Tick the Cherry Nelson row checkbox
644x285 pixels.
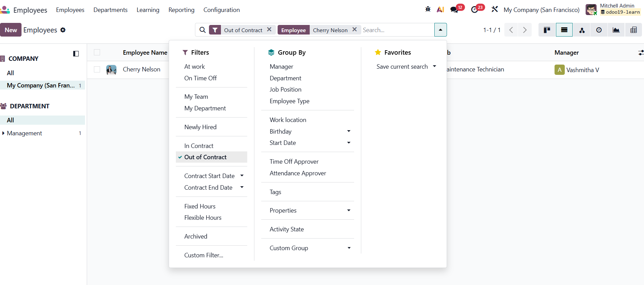click(97, 69)
